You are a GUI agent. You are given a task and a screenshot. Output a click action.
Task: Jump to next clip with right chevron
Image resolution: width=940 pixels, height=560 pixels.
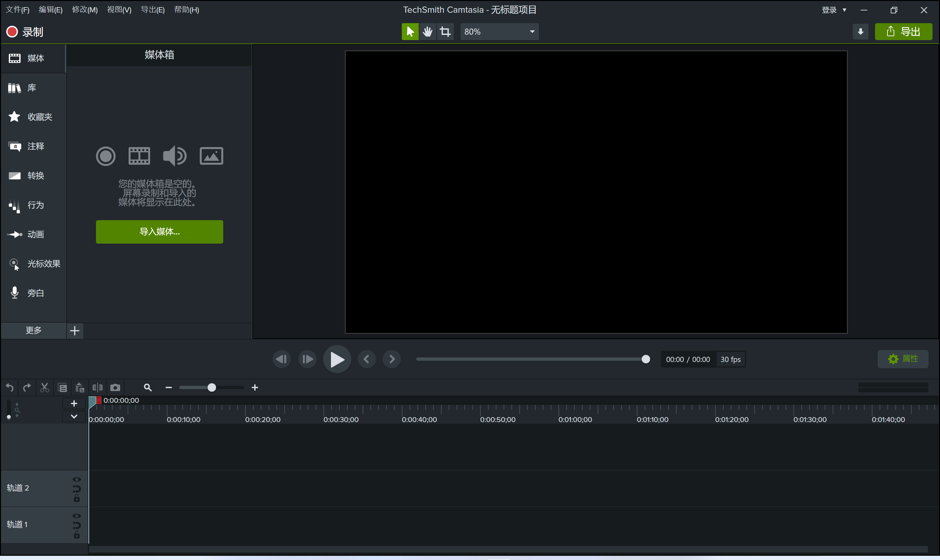pos(392,359)
